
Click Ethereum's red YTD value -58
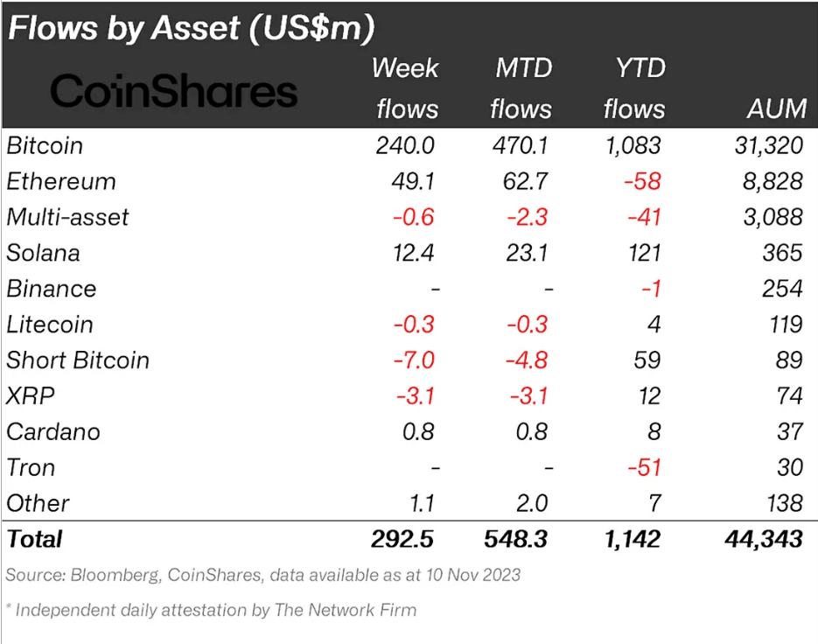pos(642,182)
